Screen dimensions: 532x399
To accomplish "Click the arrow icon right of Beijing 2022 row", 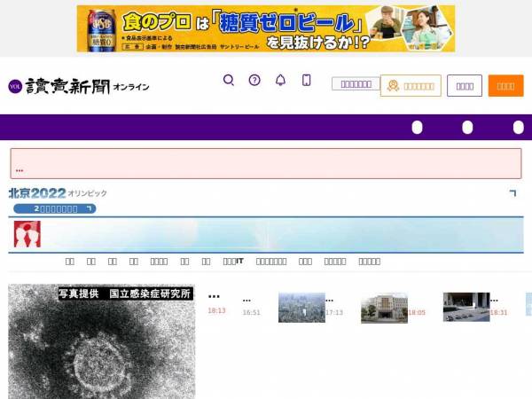I will (513, 193).
